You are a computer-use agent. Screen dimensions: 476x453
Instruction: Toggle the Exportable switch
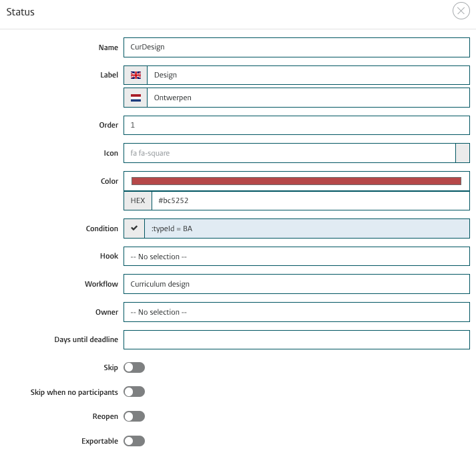point(134,441)
